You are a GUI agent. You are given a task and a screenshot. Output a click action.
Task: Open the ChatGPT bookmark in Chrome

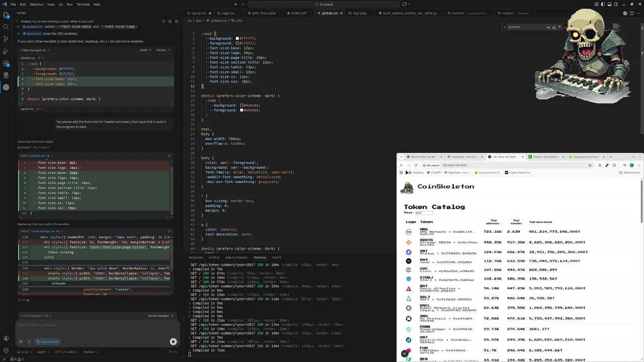(434, 172)
